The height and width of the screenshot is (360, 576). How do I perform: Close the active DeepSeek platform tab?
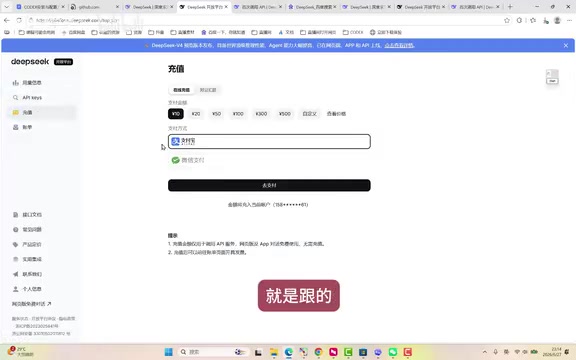tap(226, 7)
